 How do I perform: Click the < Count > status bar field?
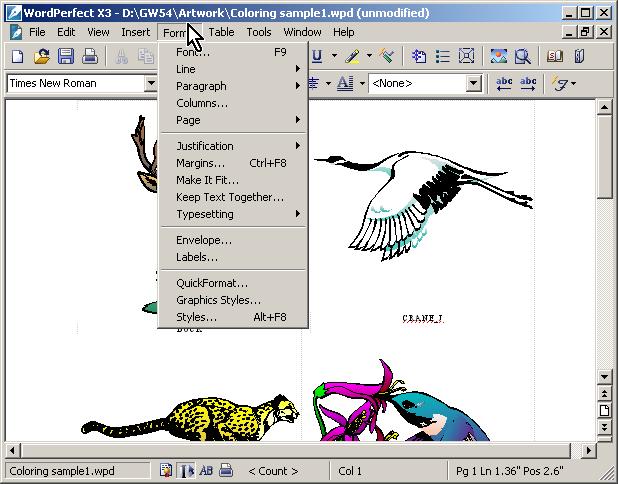pyautogui.click(x=273, y=471)
